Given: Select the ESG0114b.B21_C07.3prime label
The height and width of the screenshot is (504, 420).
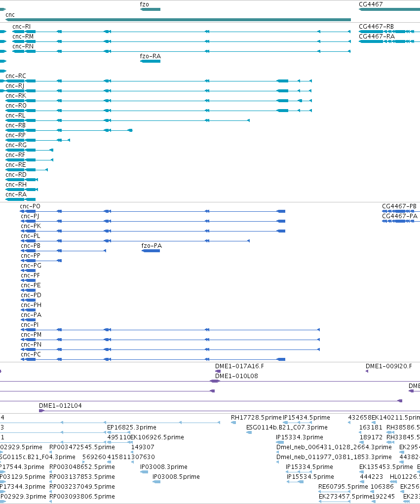Looking at the screenshot, I should pyautogui.click(x=287, y=427).
